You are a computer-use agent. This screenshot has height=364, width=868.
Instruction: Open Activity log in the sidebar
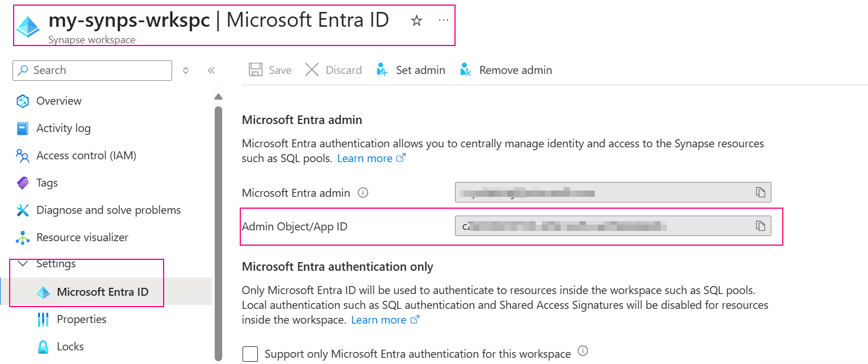coord(63,128)
